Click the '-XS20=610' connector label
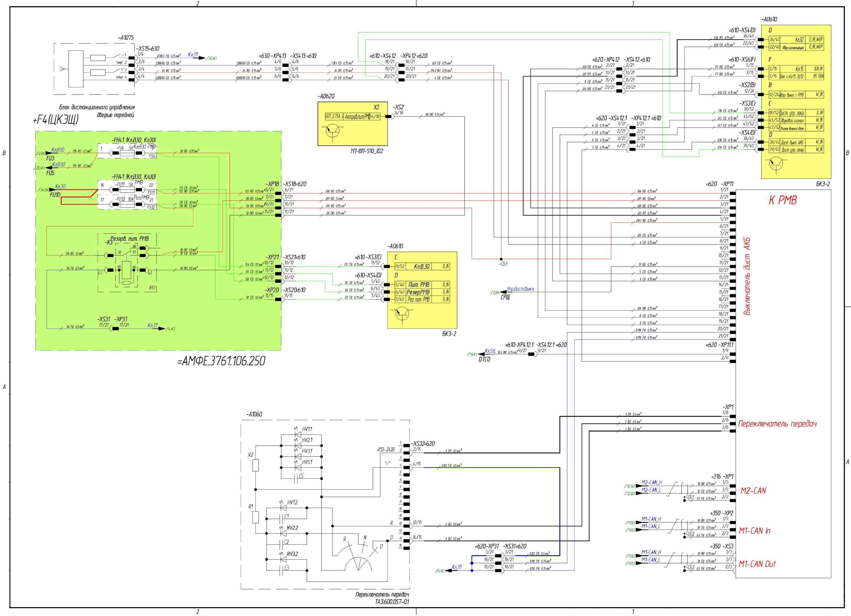Image resolution: width=851 pixels, height=616 pixels. (x=294, y=290)
